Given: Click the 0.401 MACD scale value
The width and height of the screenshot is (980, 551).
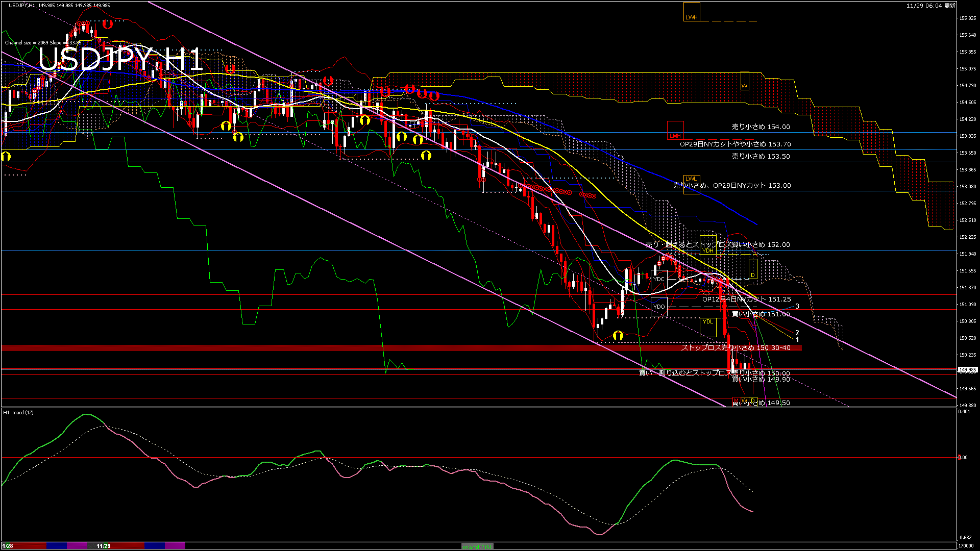Looking at the screenshot, I should pyautogui.click(x=964, y=412).
